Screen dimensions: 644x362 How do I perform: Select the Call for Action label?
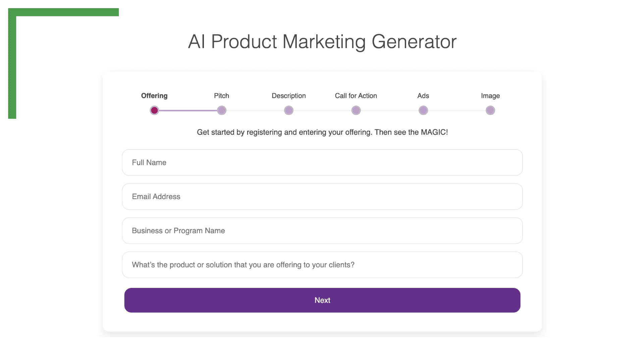tap(356, 96)
